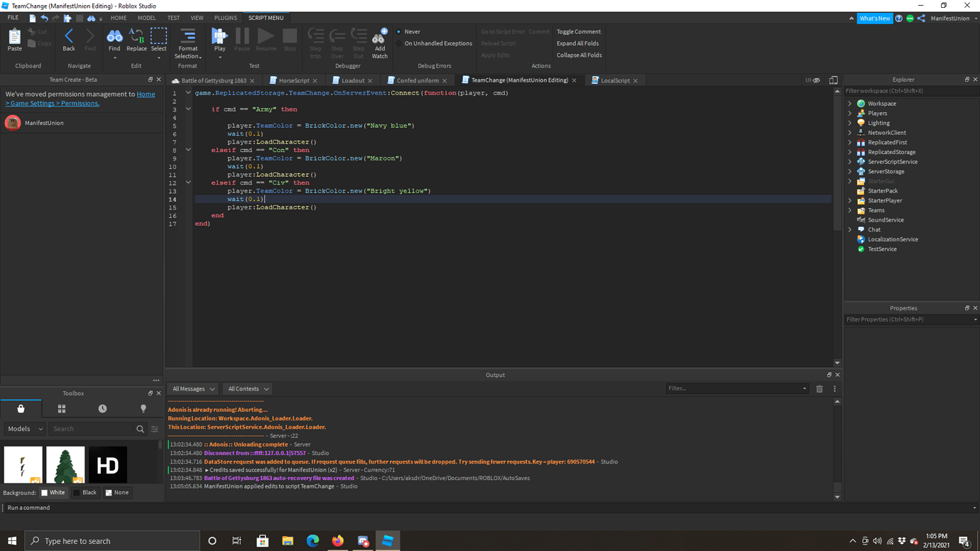980x551 pixels.
Task: Open the PLUGINS ribbon tab
Action: pos(226,18)
